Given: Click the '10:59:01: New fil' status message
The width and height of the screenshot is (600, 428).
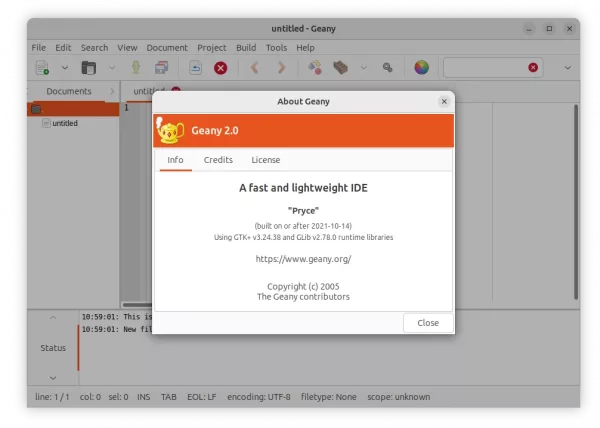Looking at the screenshot, I should pyautogui.click(x=117, y=329).
